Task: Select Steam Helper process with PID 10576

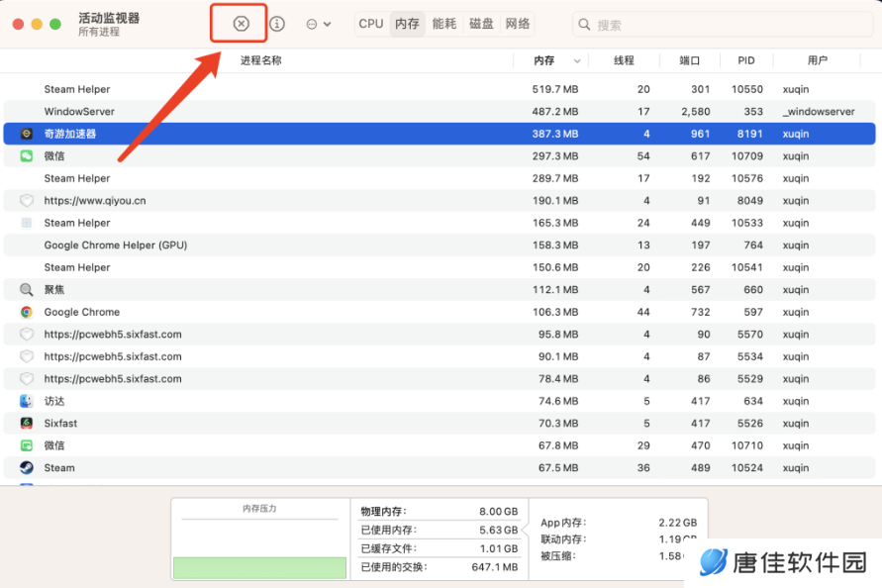Action: (x=77, y=178)
